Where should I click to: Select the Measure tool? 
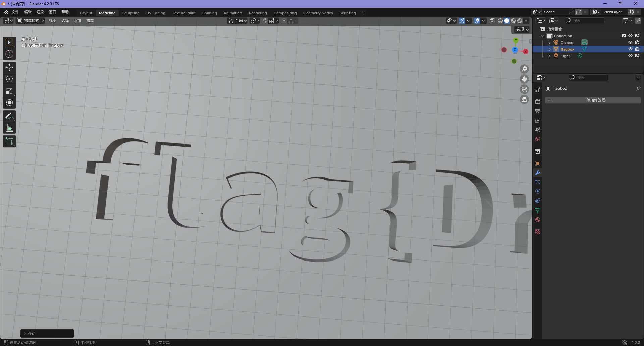tap(9, 128)
